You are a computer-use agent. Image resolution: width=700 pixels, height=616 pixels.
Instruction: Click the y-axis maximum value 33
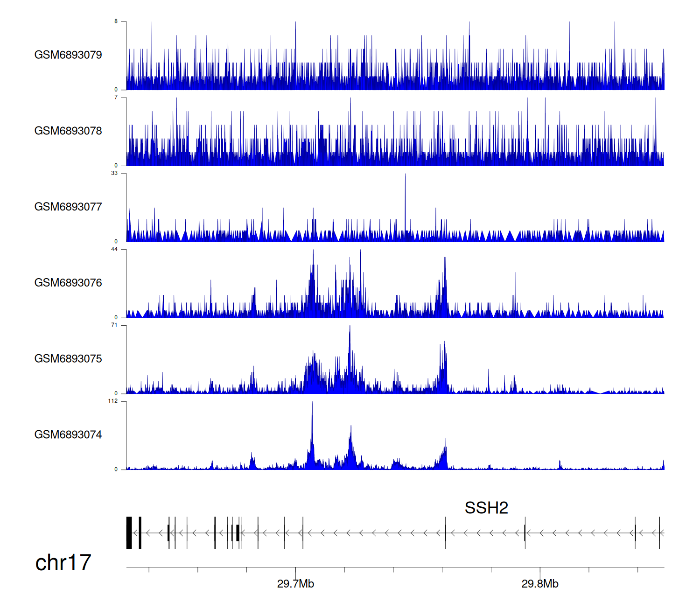pos(114,173)
